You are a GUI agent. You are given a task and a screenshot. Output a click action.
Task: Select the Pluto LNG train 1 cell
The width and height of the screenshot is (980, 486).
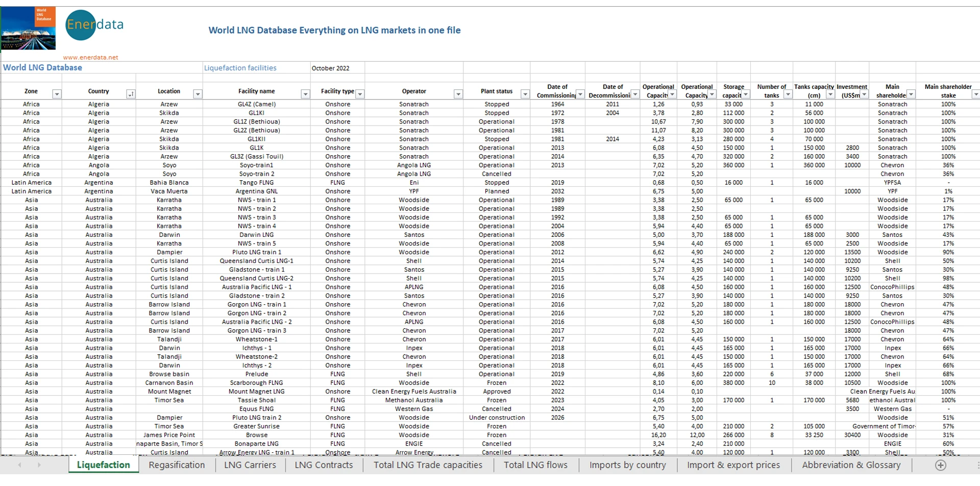point(256,252)
